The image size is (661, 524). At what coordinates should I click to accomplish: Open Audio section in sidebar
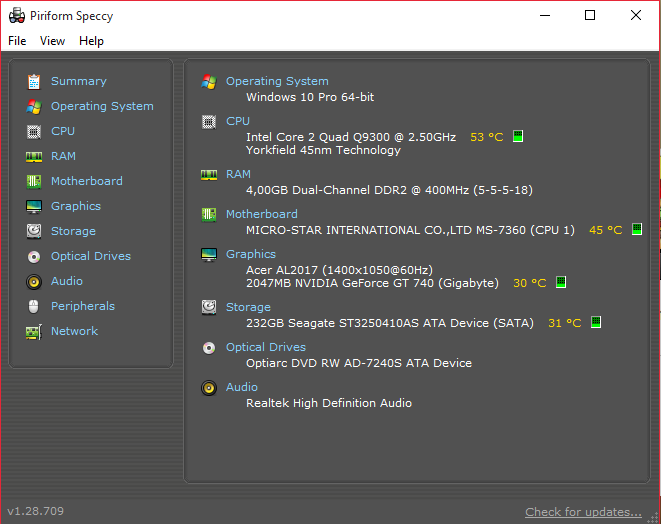click(67, 281)
